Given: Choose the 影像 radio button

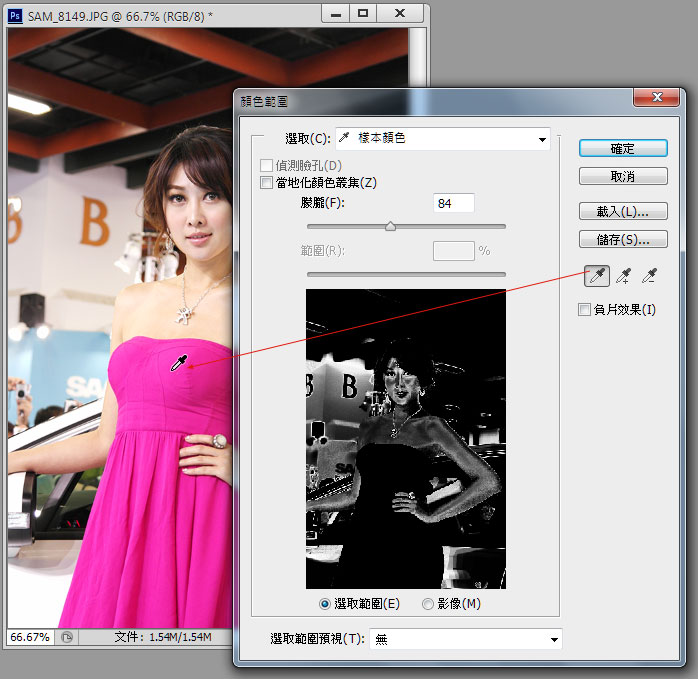Looking at the screenshot, I should click(x=429, y=604).
